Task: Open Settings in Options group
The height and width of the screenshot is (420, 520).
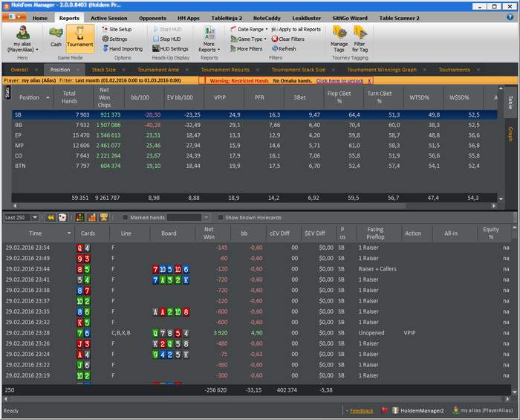Action: point(114,39)
